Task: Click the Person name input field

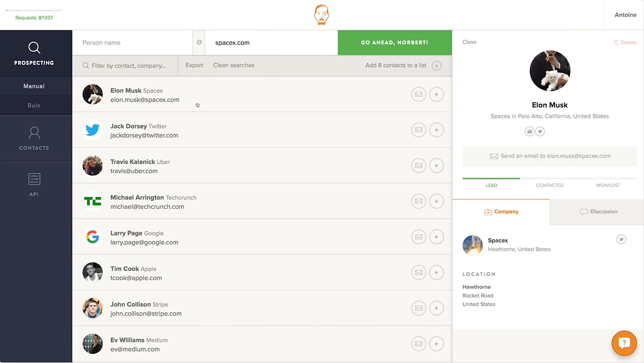Action: tap(132, 43)
